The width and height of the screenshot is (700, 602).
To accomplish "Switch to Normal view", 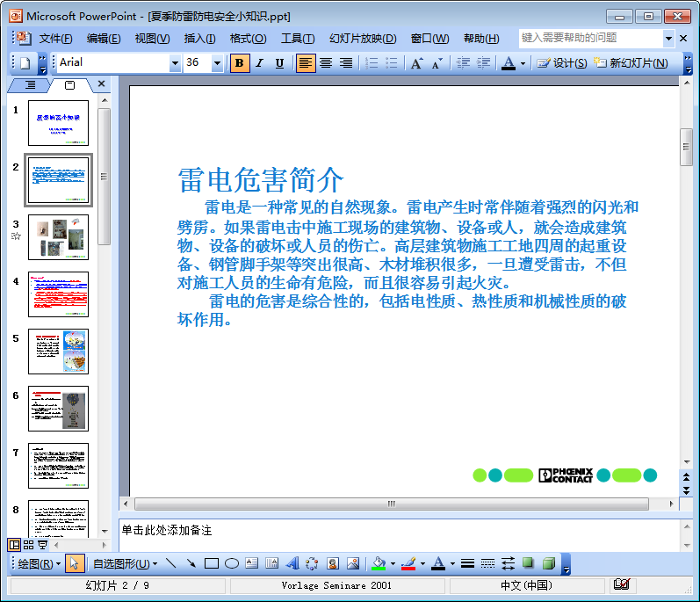I will coord(14,545).
